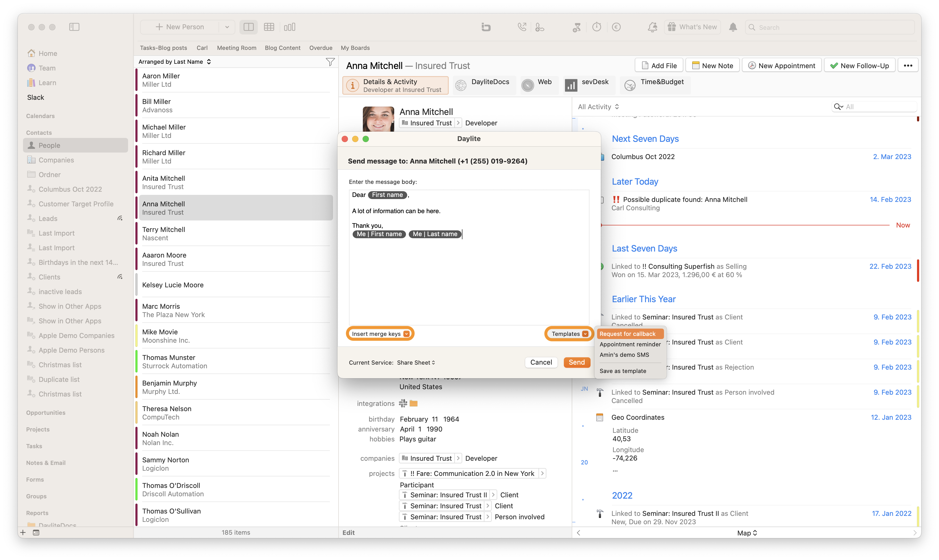This screenshot has height=560, width=939.
Task: Open Insert merge keys dropdown
Action: (x=380, y=334)
